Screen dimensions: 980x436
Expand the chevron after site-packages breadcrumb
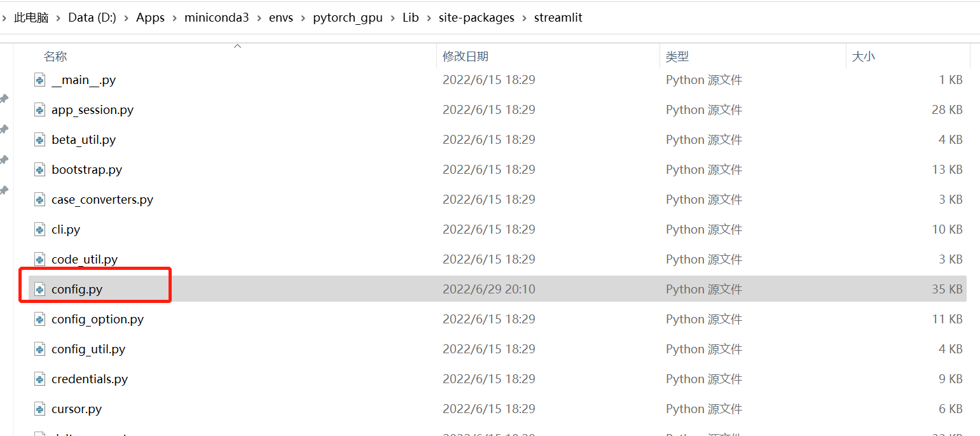coord(524,18)
